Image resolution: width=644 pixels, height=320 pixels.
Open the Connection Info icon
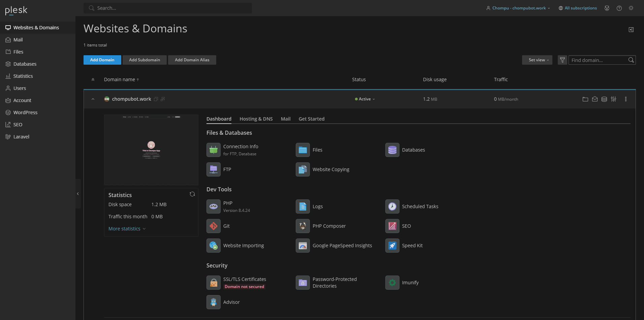(x=214, y=150)
